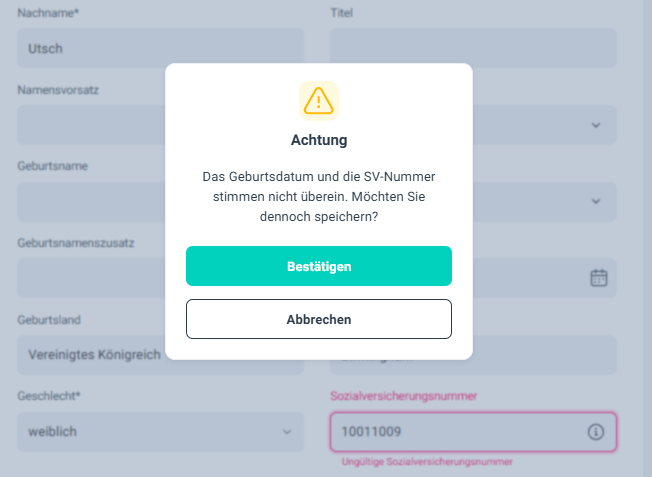Click the Geburtsland field with Vereinigtes Königreich

click(x=90, y=354)
